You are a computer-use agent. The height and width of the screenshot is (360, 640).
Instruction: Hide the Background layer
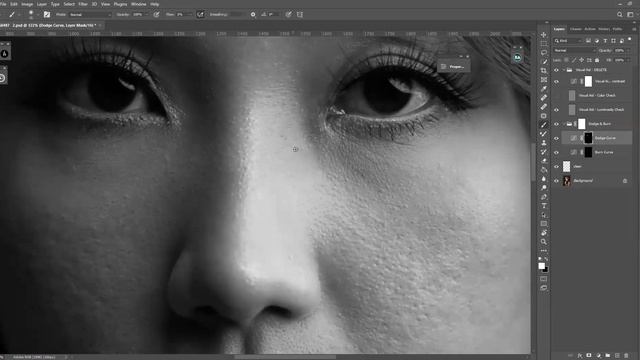click(556, 180)
